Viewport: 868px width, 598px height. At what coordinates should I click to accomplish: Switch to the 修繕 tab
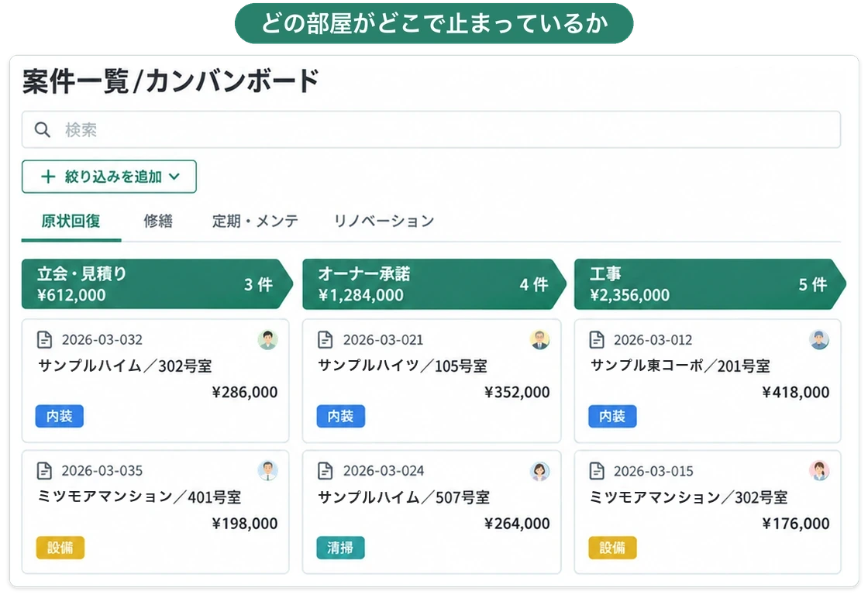[158, 222]
